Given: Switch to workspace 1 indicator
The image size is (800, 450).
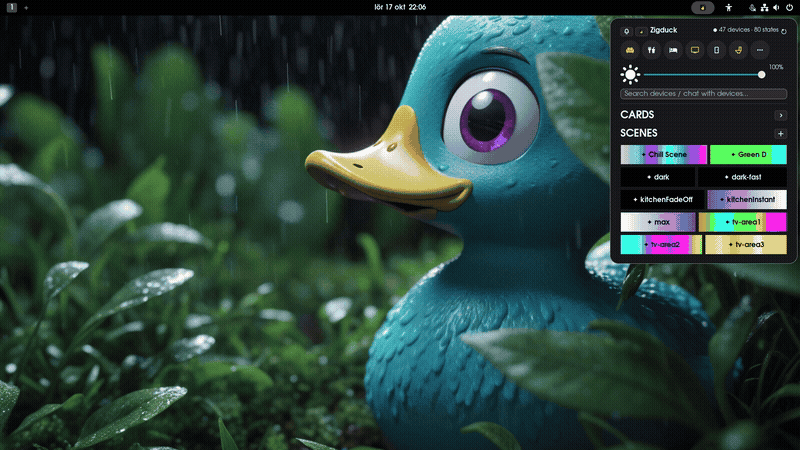Looking at the screenshot, I should pos(11,8).
